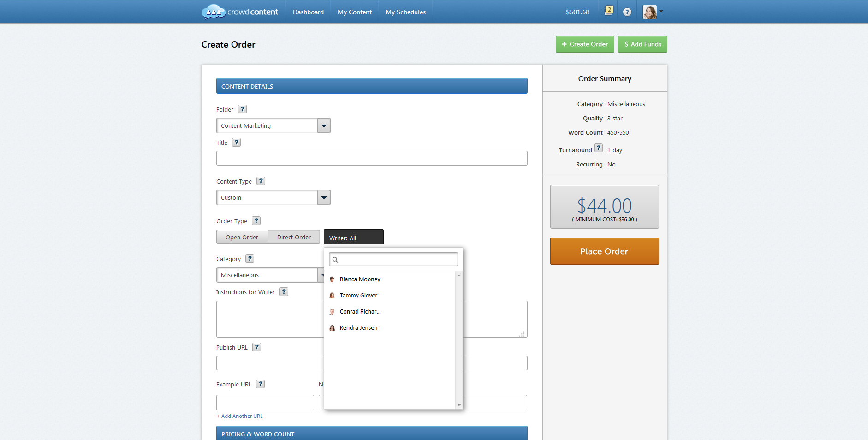This screenshot has width=868, height=440.
Task: Open the user profile avatar menu
Action: [x=652, y=12]
